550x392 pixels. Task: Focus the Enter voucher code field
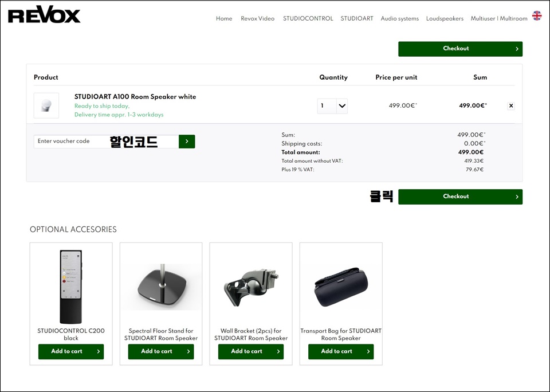pyautogui.click(x=107, y=142)
